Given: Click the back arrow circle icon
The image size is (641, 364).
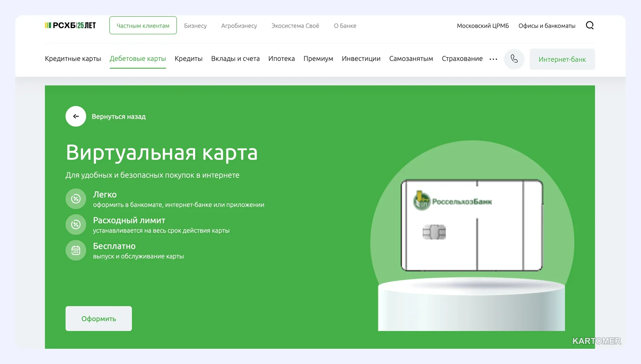Looking at the screenshot, I should (x=76, y=116).
